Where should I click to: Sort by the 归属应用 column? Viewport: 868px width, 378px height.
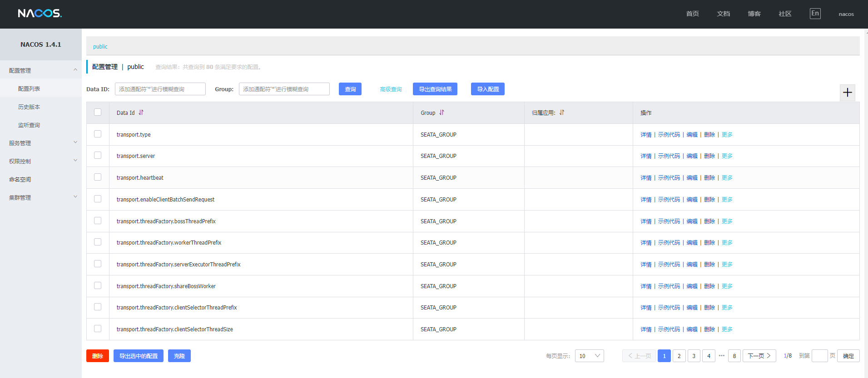[x=562, y=113]
